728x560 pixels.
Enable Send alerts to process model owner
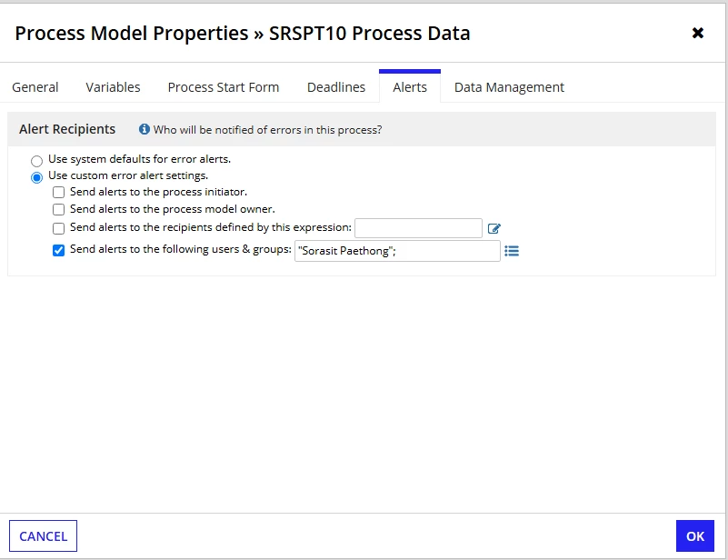point(58,209)
